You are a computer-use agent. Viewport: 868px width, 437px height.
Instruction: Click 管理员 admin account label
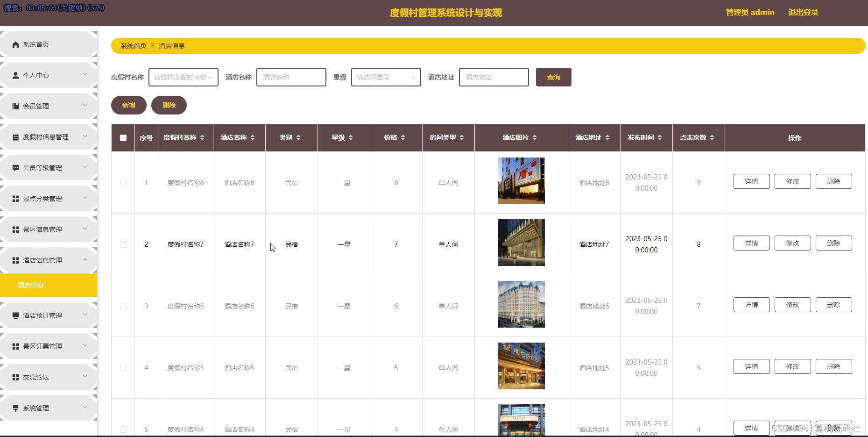750,12
